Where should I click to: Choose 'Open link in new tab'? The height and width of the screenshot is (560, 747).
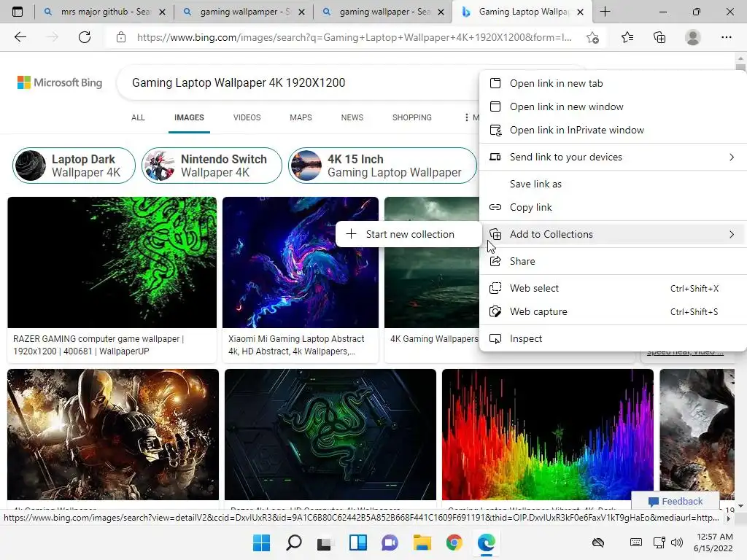(x=613, y=83)
